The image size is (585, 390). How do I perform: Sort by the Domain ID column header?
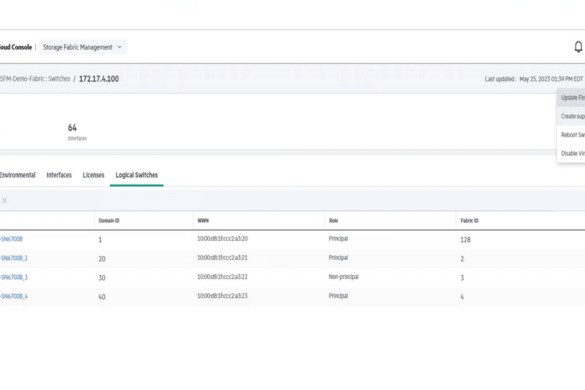click(x=109, y=221)
